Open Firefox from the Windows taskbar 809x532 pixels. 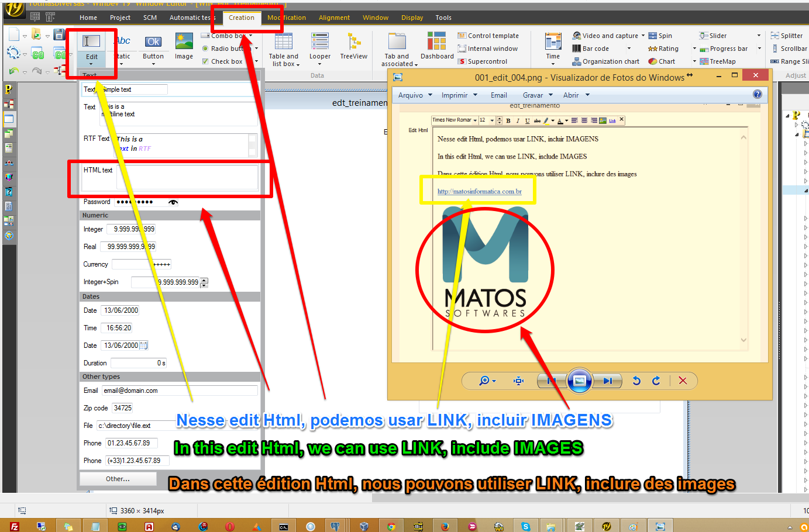coord(445,526)
